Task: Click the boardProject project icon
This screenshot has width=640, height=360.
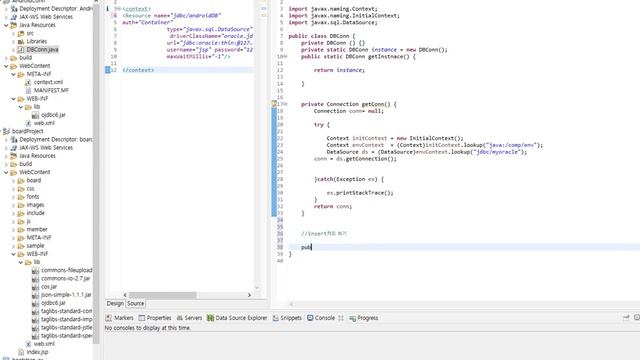Action: point(6,131)
